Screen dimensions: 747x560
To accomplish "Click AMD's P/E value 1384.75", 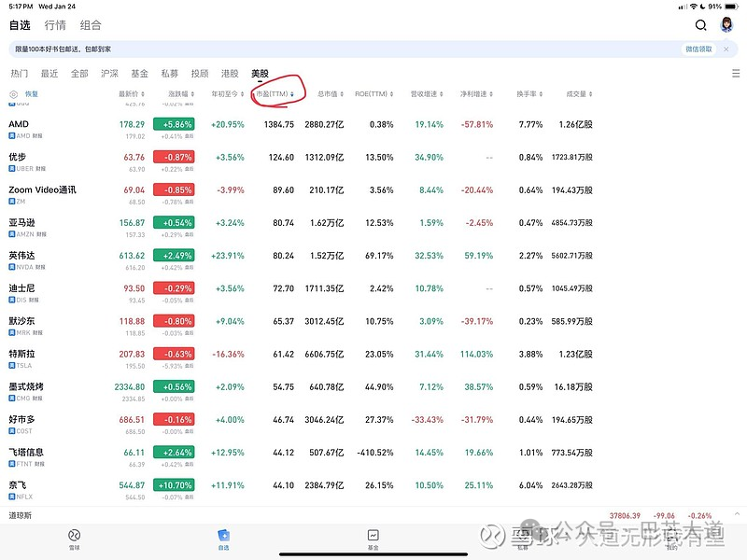I will click(x=278, y=124).
